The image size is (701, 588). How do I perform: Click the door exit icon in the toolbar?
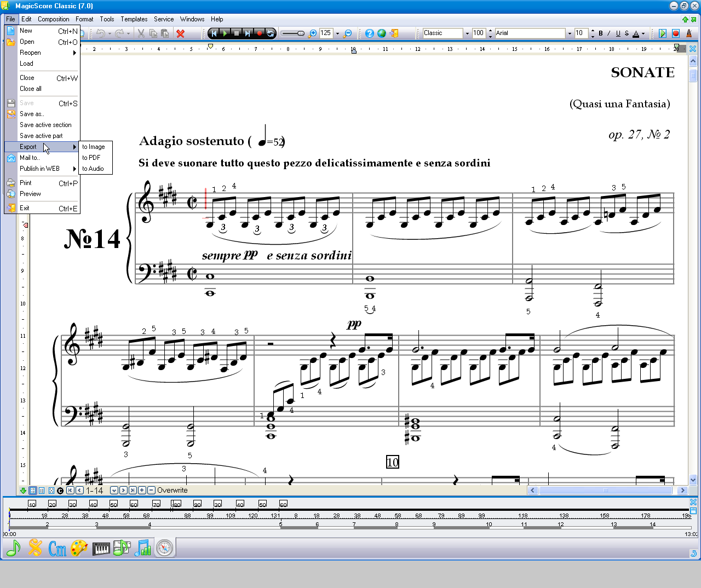tap(394, 33)
